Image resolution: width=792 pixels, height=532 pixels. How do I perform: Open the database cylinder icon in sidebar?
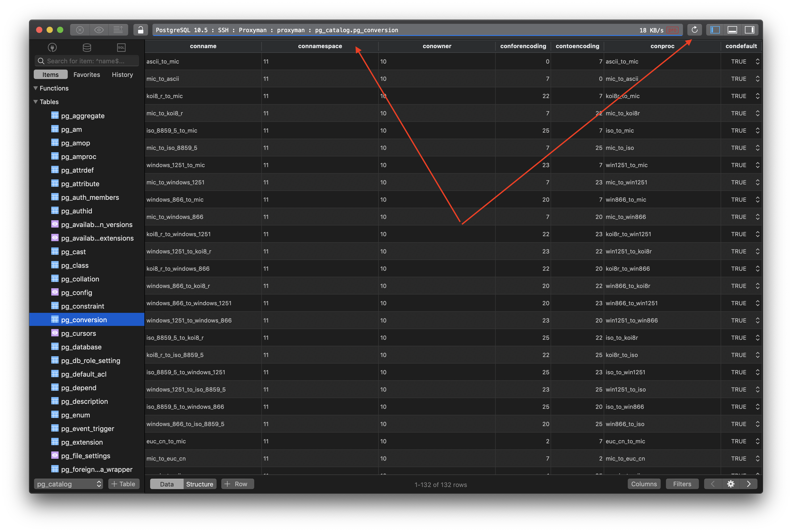click(87, 48)
